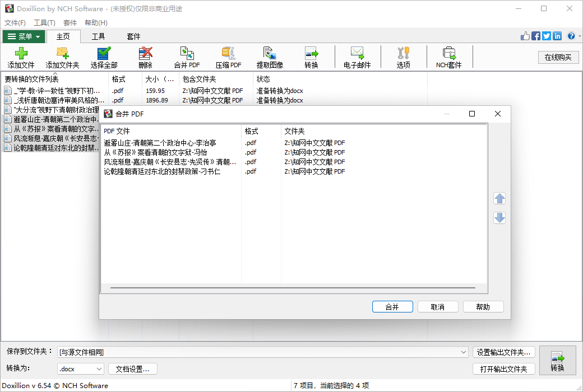Click the Delete (删除) toolbar icon
The image size is (583, 392).
coord(145,58)
